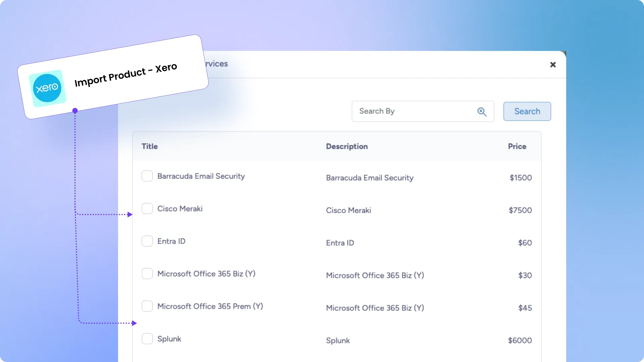Click the purple arrow pointing near Splunk
644x362 pixels.
(134, 323)
